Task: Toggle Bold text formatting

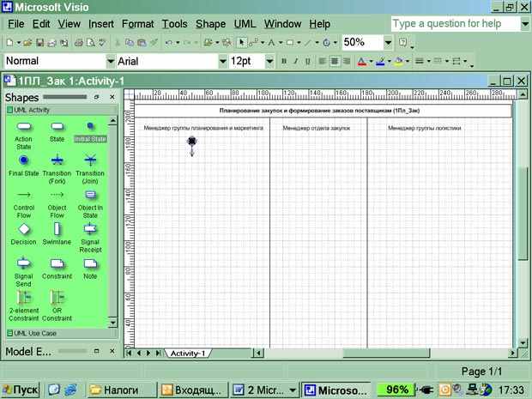Action: pos(284,61)
